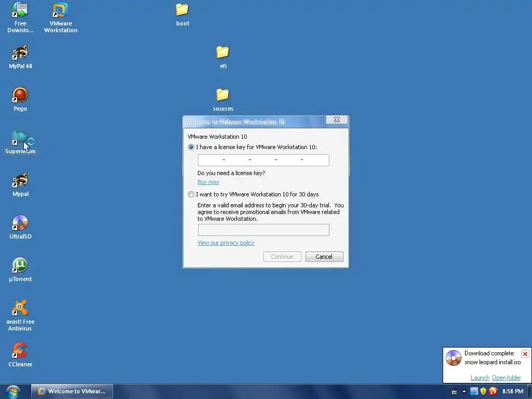Select the CCleaner desktop icon
532x399 pixels.
(20, 355)
